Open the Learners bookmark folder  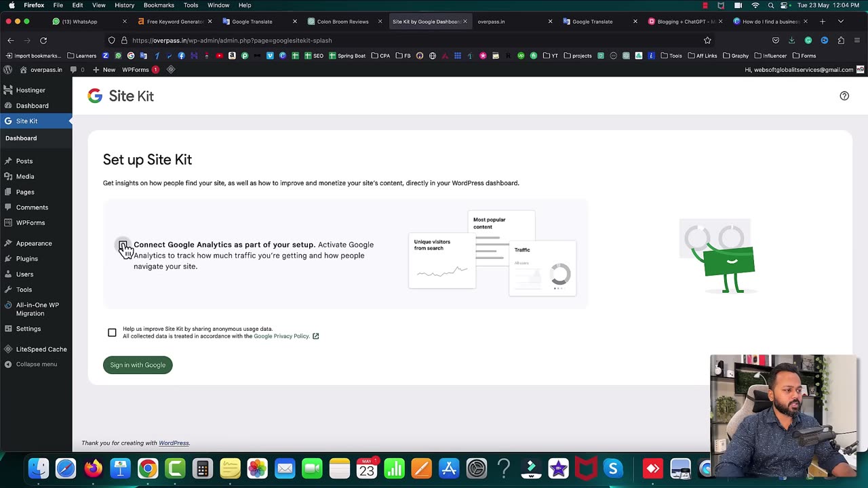click(81, 56)
